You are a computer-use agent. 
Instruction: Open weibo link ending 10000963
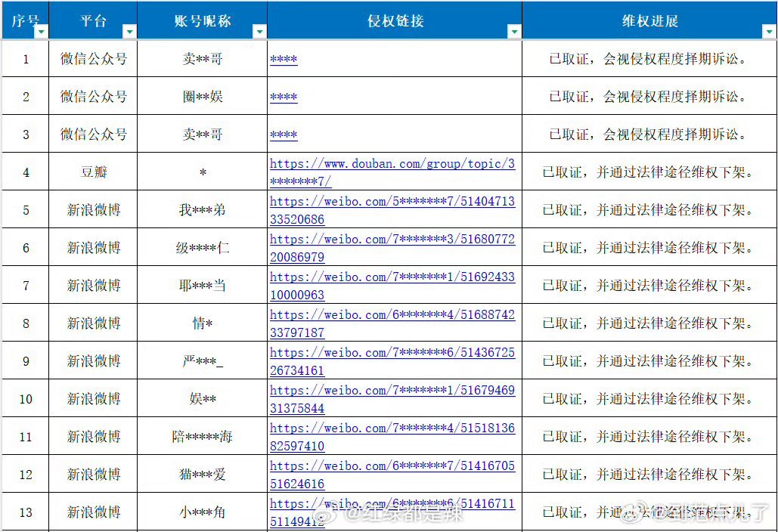pyautogui.click(x=392, y=286)
